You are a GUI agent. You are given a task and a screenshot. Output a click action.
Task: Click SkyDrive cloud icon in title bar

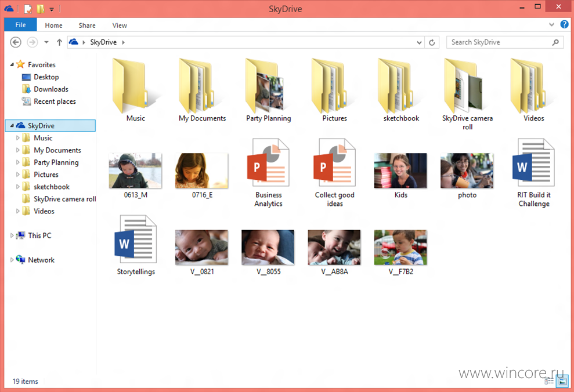(x=9, y=9)
